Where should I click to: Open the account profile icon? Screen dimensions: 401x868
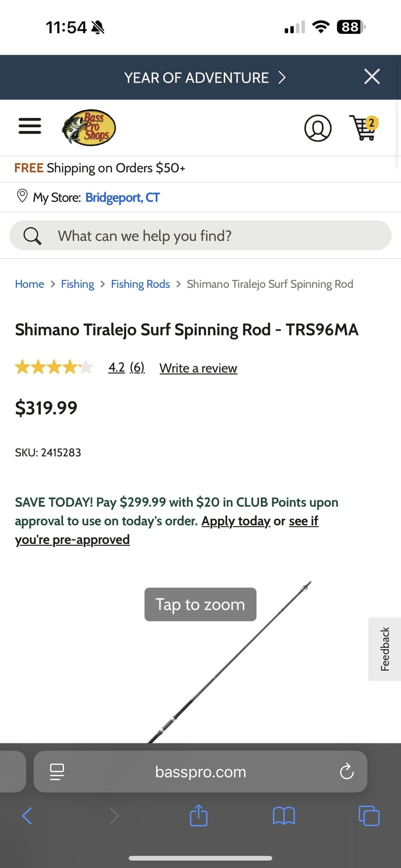pyautogui.click(x=318, y=128)
